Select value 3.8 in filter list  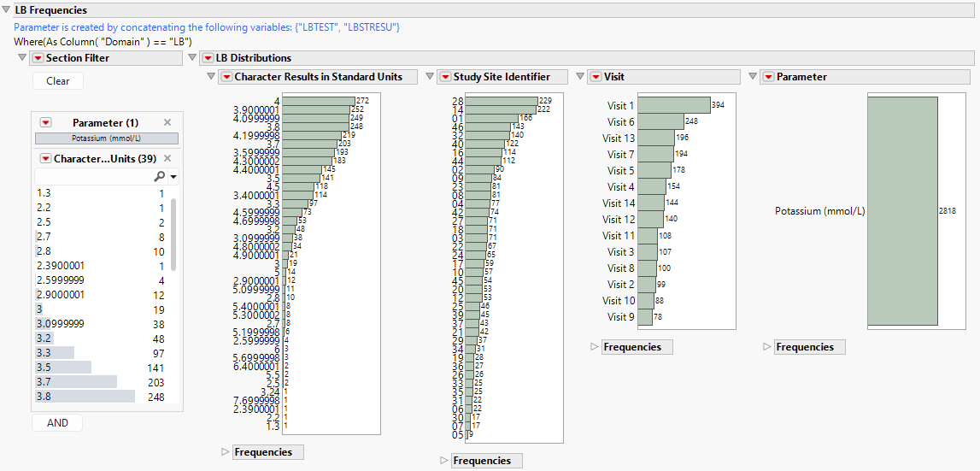click(x=102, y=396)
